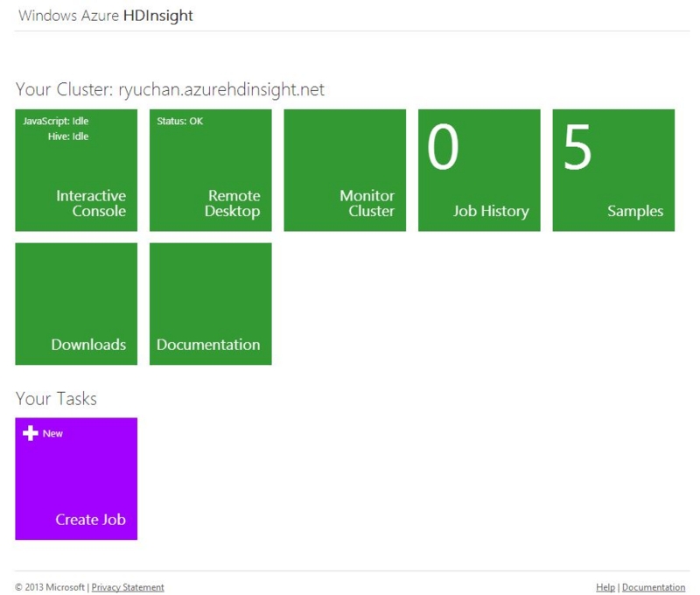
Task: Click the plus icon on Create Job tile
Action: 31,433
